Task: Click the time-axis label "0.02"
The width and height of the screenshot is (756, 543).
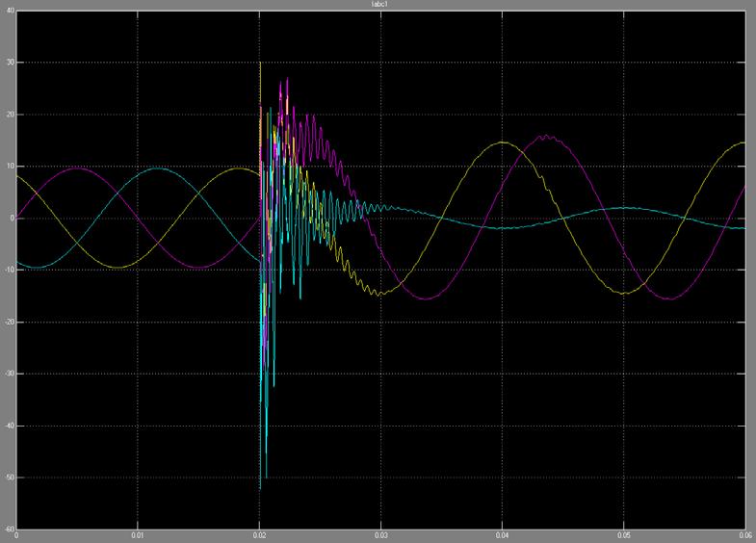Action: click(259, 535)
